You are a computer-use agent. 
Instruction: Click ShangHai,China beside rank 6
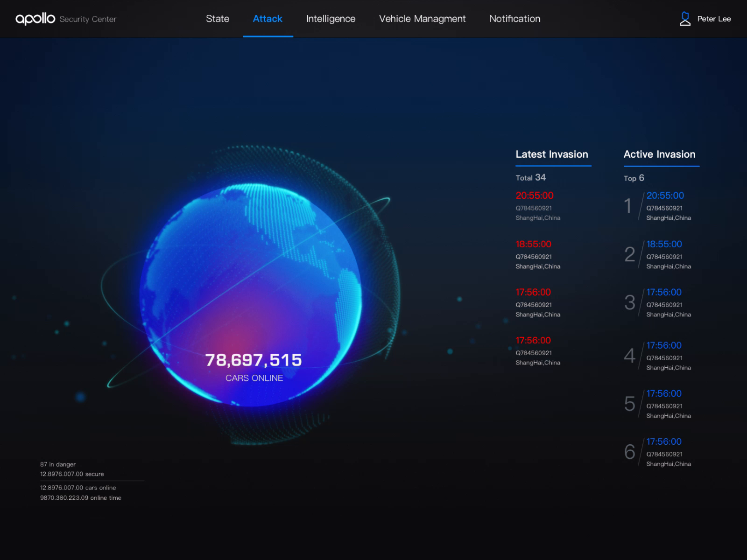tap(669, 464)
